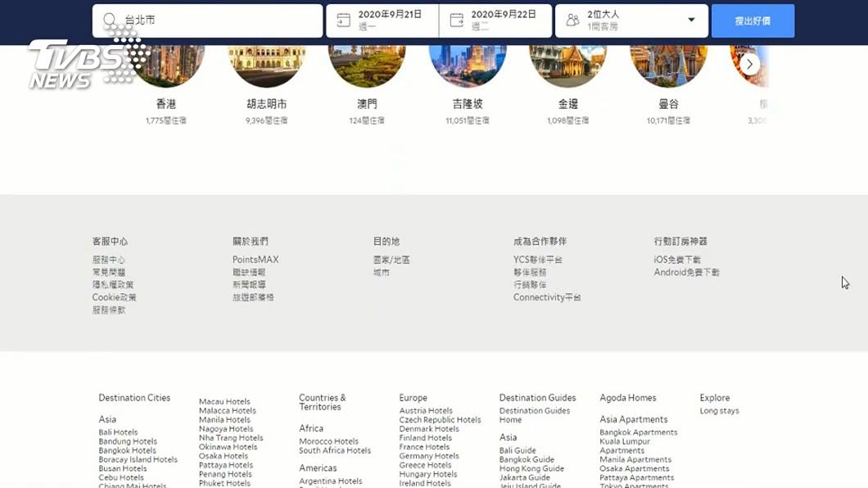
Task: Open the 行銷夥伴 link
Action: [x=530, y=284]
